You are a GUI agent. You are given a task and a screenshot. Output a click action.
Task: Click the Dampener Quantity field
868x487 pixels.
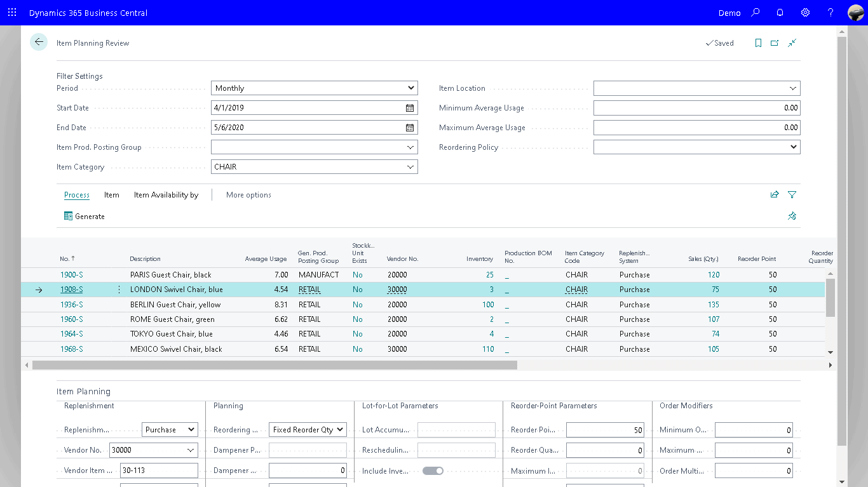coord(308,470)
